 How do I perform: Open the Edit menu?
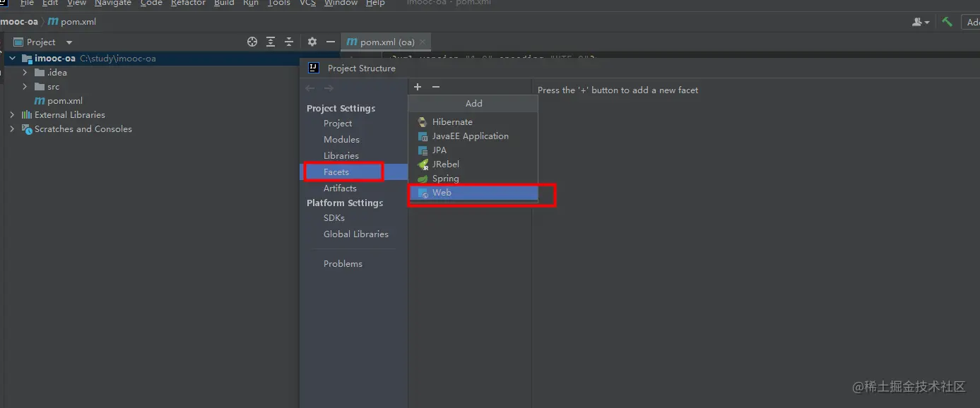click(50, 3)
